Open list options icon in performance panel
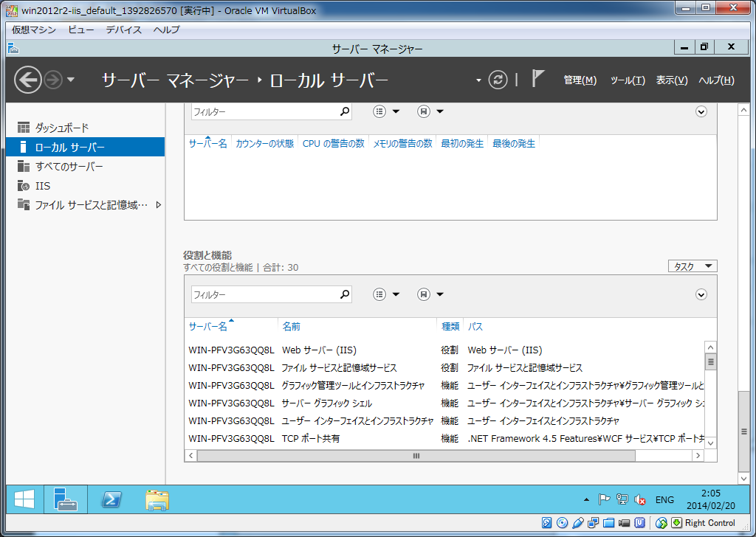This screenshot has width=756, height=537. 379,111
